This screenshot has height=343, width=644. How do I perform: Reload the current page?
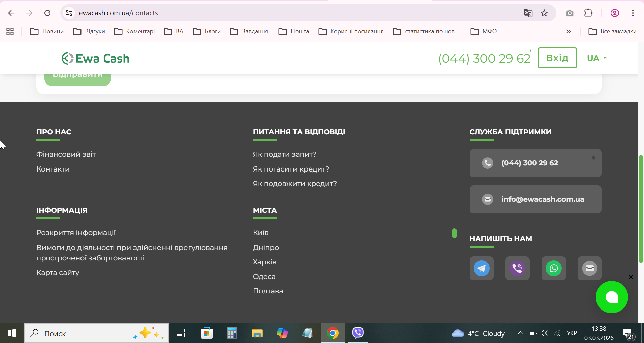[47, 13]
